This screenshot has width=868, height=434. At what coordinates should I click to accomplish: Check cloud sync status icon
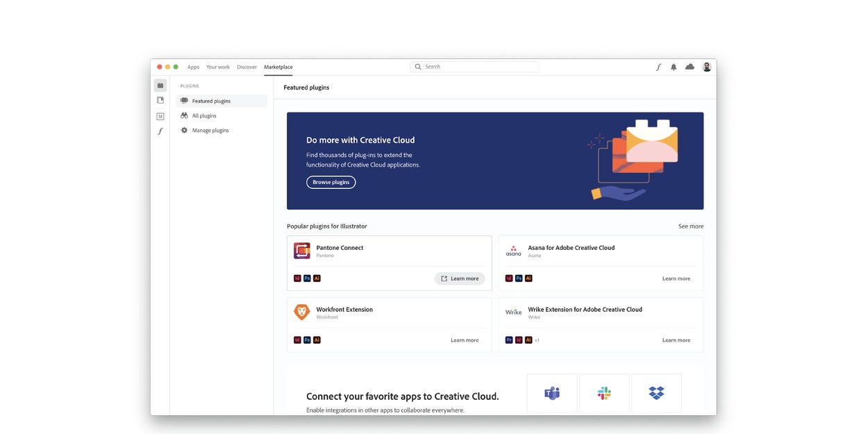point(690,67)
